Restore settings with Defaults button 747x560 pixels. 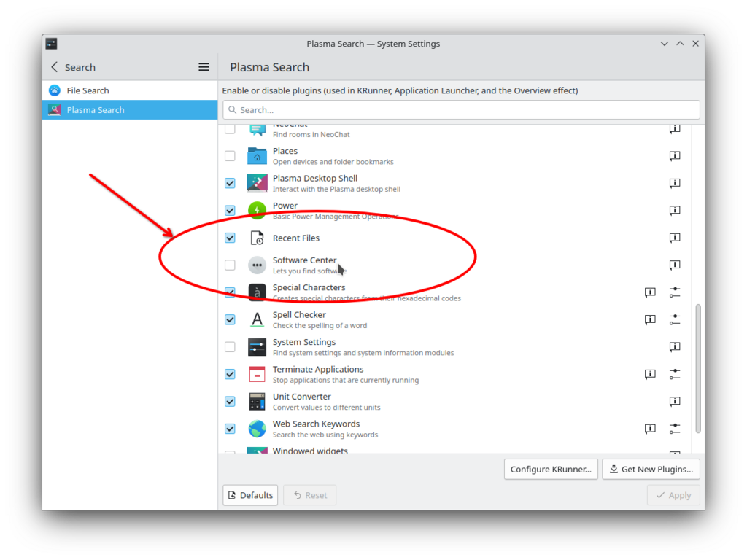250,495
